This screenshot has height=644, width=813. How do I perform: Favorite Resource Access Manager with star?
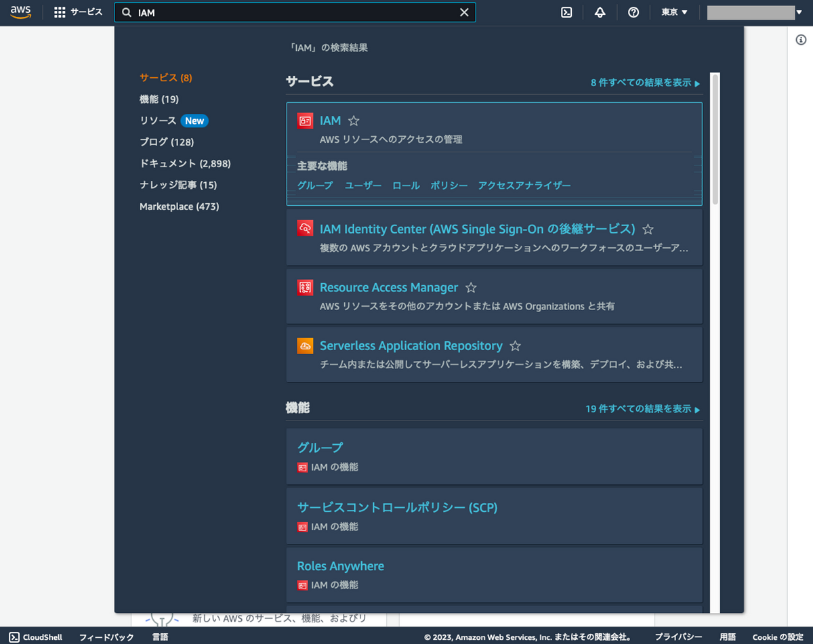pyautogui.click(x=472, y=288)
